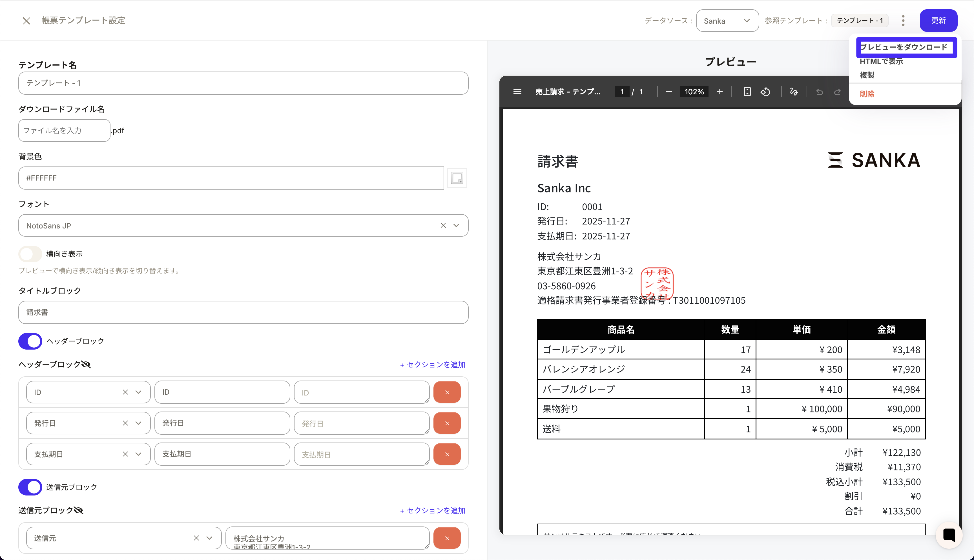Rotate the PDF preview counterclockwise
The height and width of the screenshot is (560, 974).
pos(765,92)
